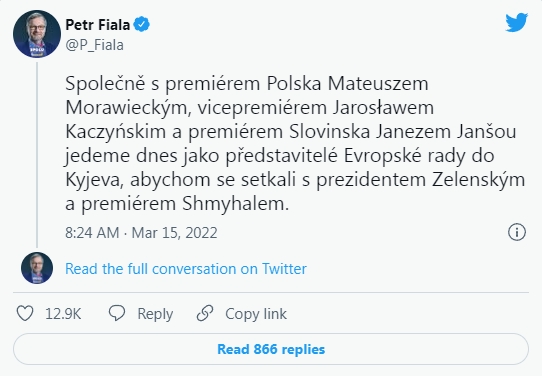542x376 pixels.
Task: Click the 12.9K likes count
Action: coord(63,314)
